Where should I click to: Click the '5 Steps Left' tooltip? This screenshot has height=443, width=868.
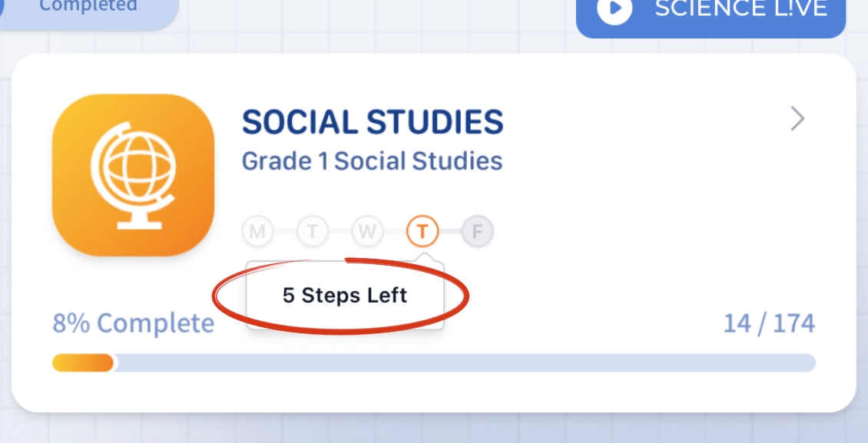[x=345, y=295]
